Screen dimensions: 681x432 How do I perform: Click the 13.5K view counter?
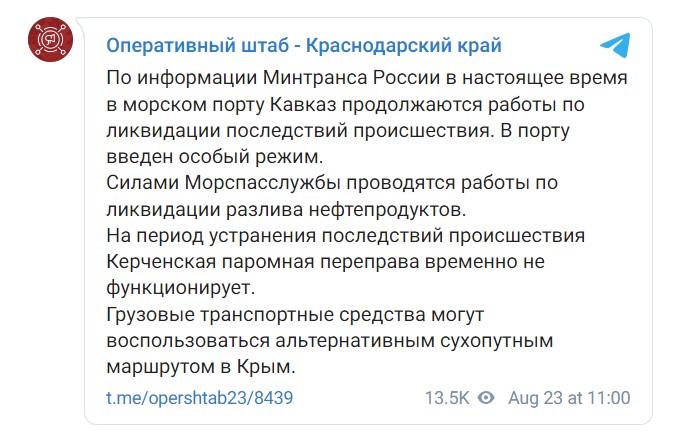pyautogui.click(x=447, y=398)
